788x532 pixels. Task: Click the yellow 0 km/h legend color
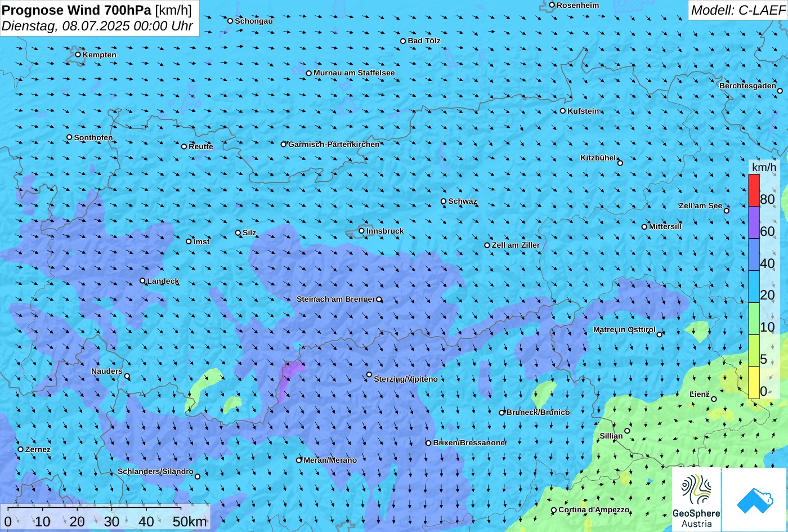click(x=754, y=383)
